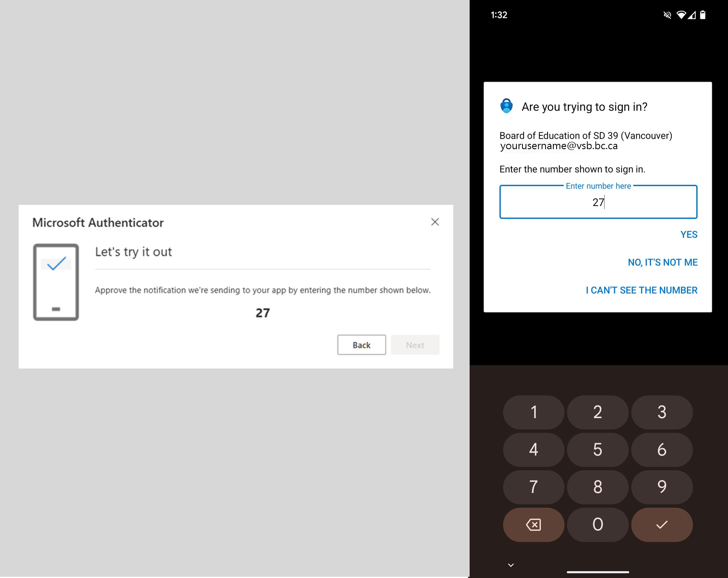Viewport: 728px width, 578px height.
Task: Click the 'Let's try it out' heading
Action: 134,252
